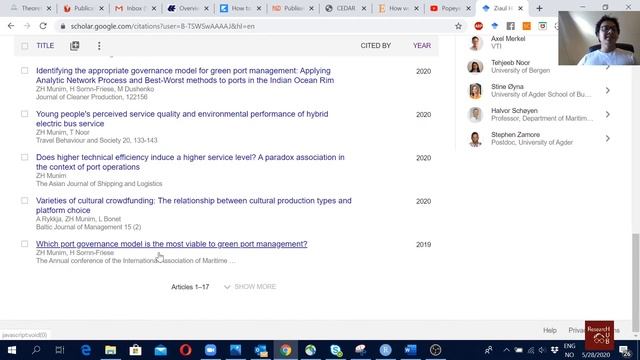Open Microsoft Word from the taskbar
This screenshot has height=360, width=640.
pos(410,350)
